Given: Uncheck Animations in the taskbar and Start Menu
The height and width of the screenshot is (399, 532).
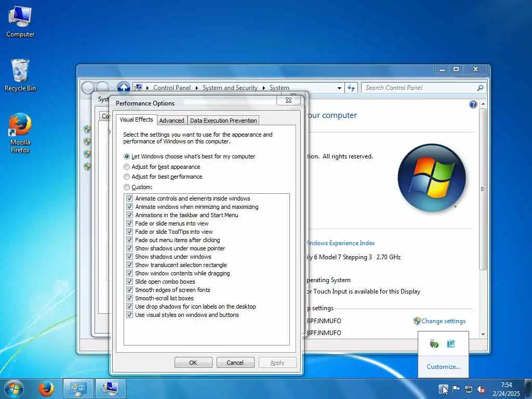Looking at the screenshot, I should pyautogui.click(x=129, y=215).
